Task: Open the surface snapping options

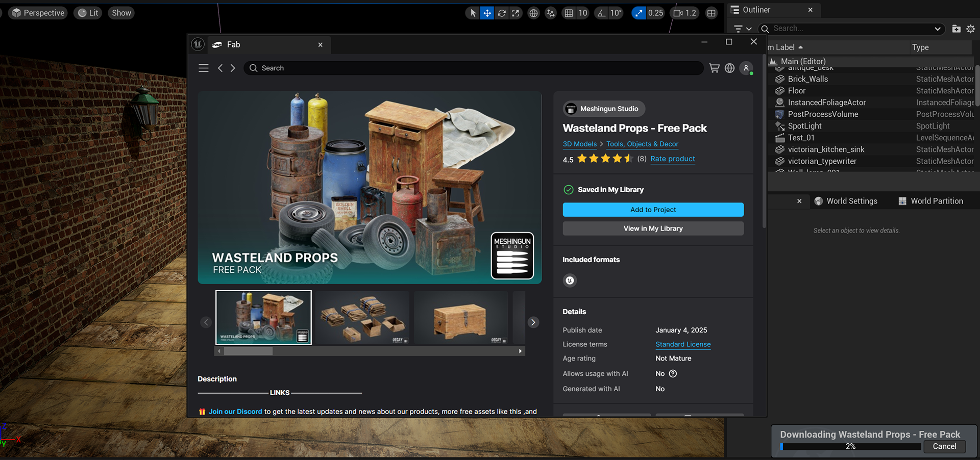Action: pos(550,13)
